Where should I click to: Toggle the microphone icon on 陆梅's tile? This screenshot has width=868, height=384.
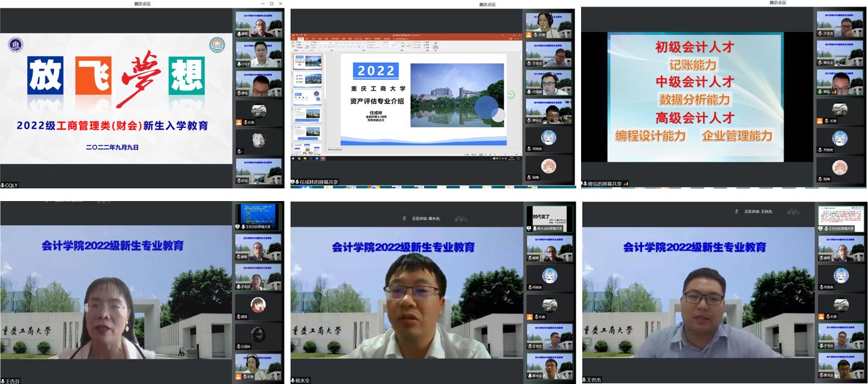(529, 176)
